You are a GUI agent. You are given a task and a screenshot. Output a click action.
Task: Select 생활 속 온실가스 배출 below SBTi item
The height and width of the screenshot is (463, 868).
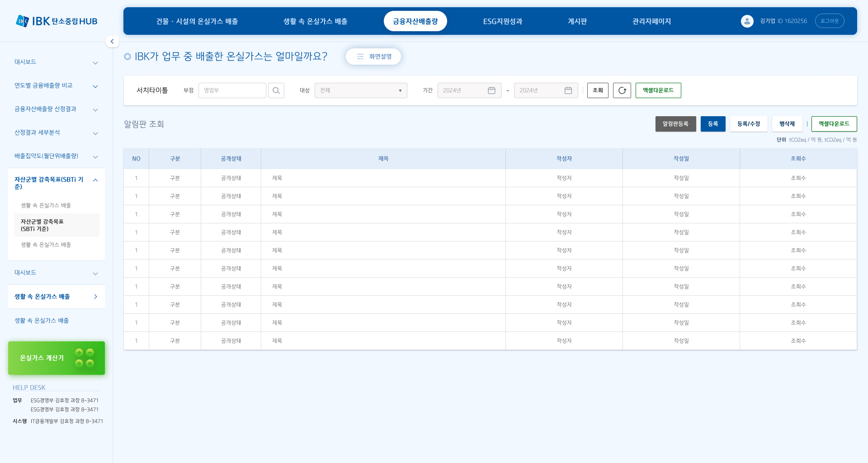tap(46, 245)
